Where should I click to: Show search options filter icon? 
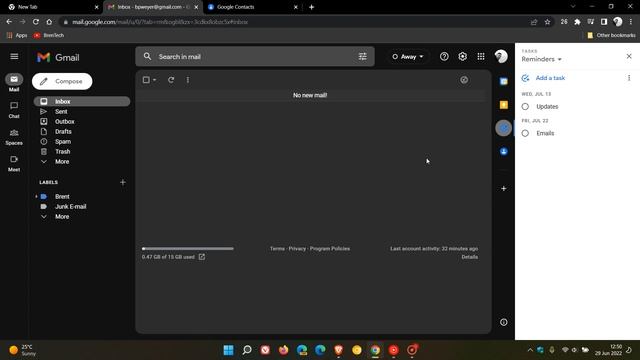(x=362, y=56)
